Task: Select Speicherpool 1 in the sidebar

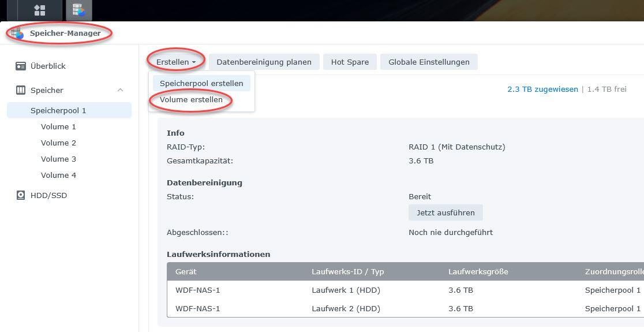Action: [58, 110]
